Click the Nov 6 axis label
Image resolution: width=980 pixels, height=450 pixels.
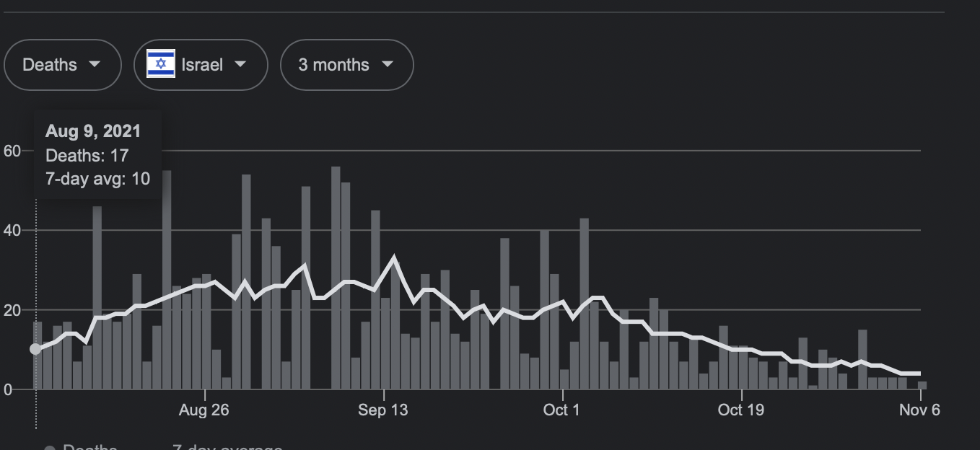click(x=919, y=410)
